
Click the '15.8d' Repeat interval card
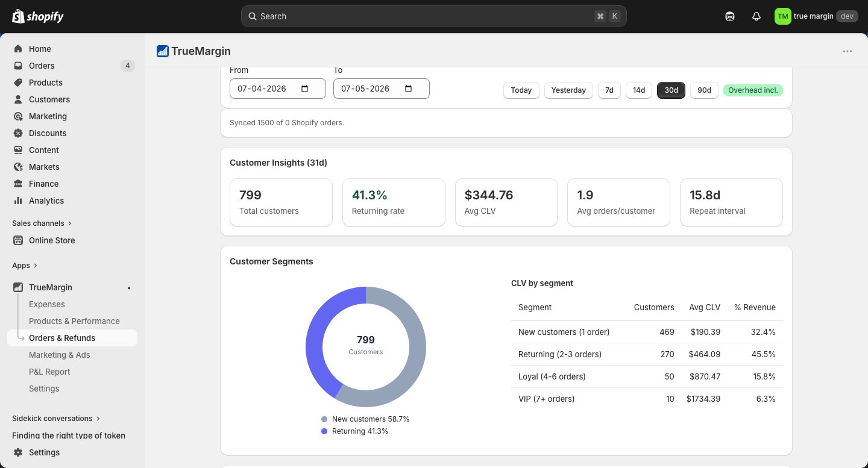tap(731, 202)
